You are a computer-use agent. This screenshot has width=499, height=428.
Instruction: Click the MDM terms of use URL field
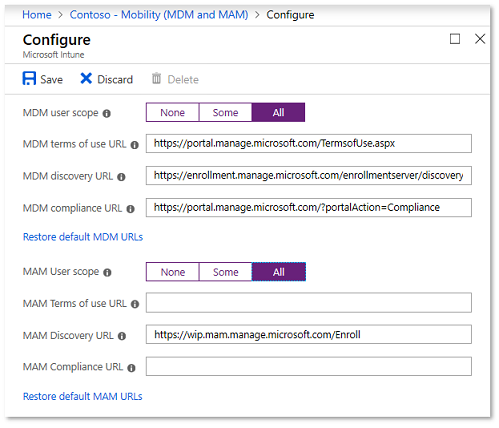point(309,144)
